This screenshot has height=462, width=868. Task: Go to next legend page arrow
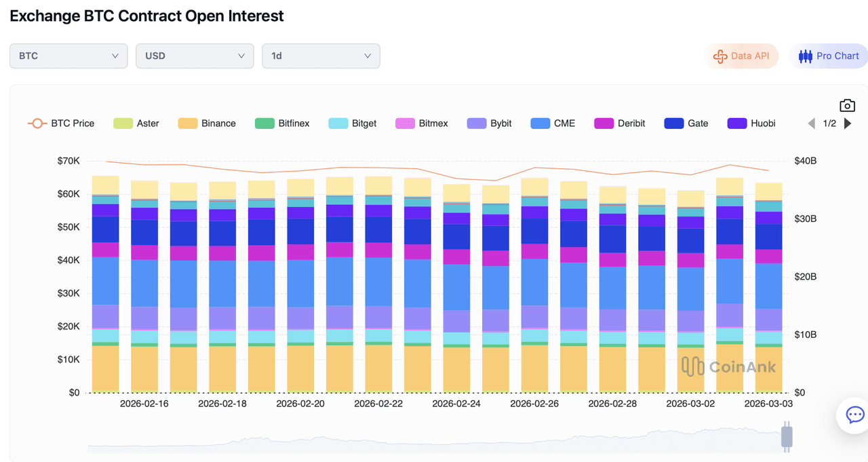(848, 123)
